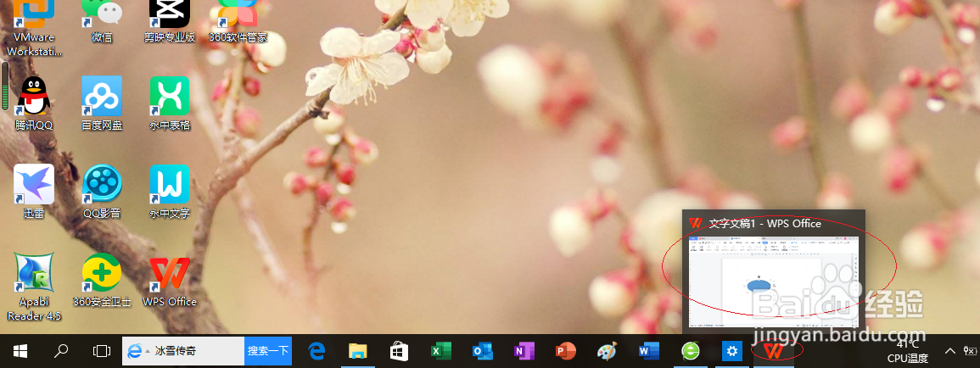Image resolution: width=980 pixels, height=368 pixels.
Task: Click the 百度网盘 desktop shortcut
Action: (x=102, y=103)
